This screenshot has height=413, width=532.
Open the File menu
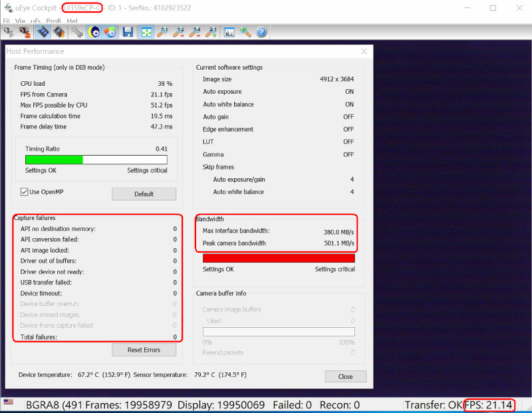pos(6,21)
